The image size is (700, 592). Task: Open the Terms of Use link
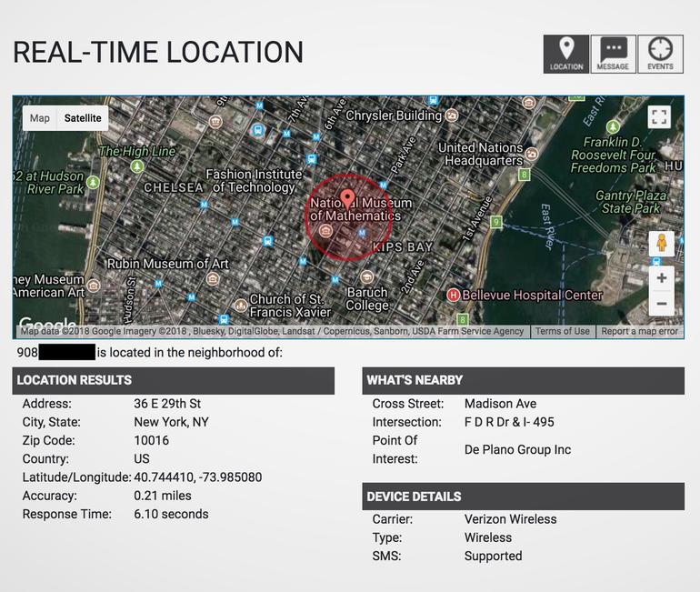[x=562, y=331]
